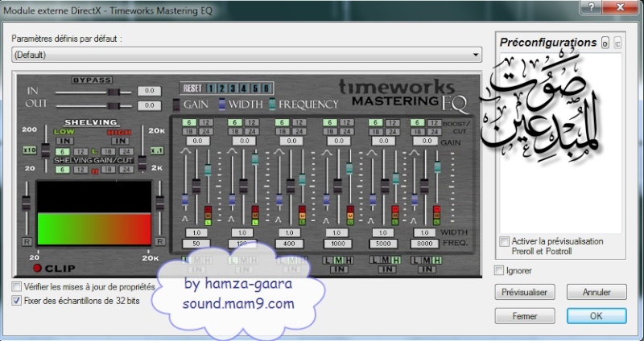Click the width field of the 5000 Hz band
The width and height of the screenshot is (644, 341).
pos(383,232)
